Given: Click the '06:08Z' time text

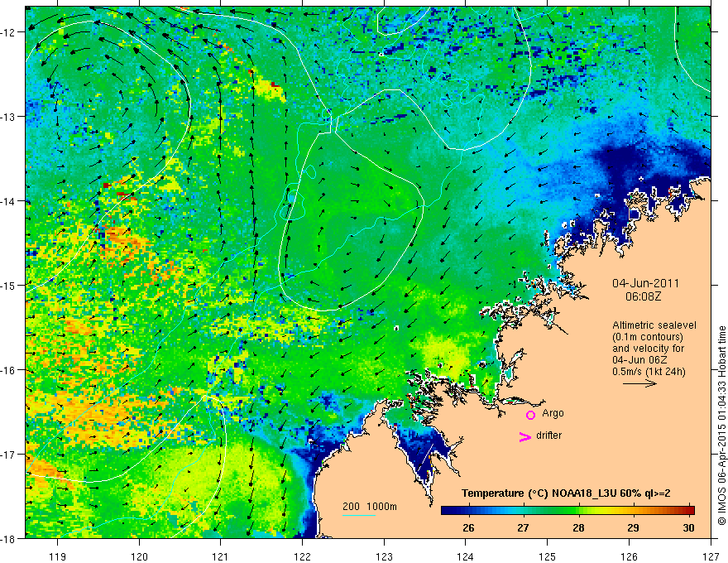Looking at the screenshot, I should coord(643,296).
